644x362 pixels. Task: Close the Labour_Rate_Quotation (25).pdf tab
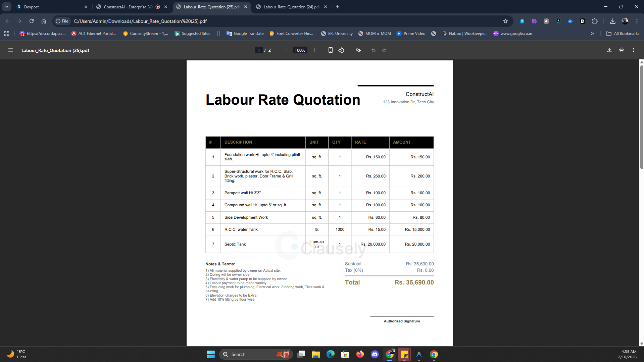click(246, 7)
